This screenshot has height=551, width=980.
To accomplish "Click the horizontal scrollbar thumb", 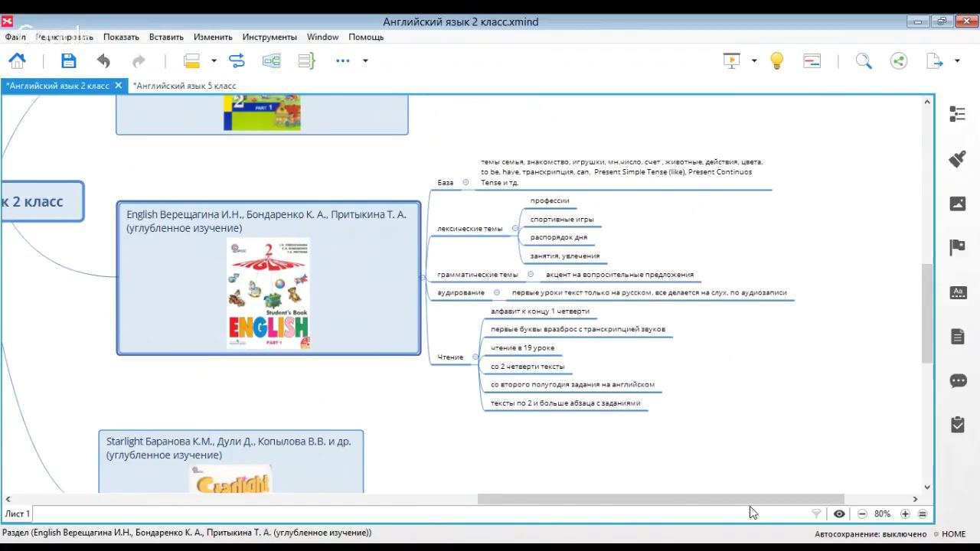I will click(x=661, y=499).
